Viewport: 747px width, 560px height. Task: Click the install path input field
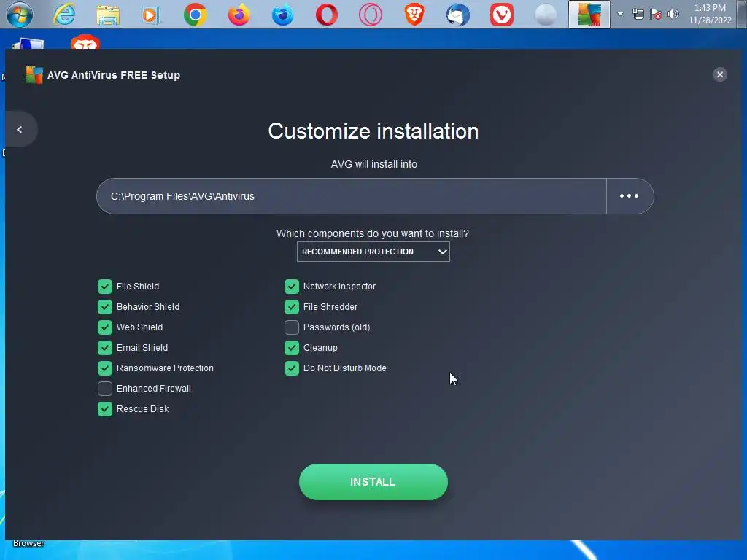click(352, 196)
